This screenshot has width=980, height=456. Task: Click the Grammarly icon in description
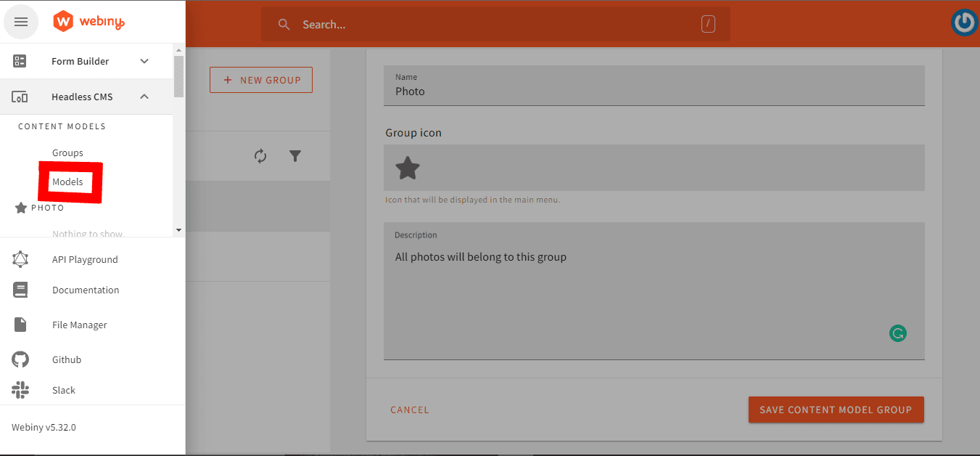(x=897, y=333)
